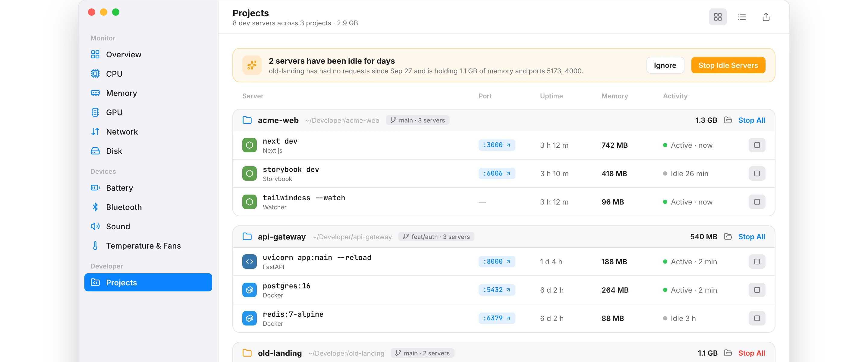868x362 pixels.
Task: Select Disk in sidebar
Action: point(148,151)
